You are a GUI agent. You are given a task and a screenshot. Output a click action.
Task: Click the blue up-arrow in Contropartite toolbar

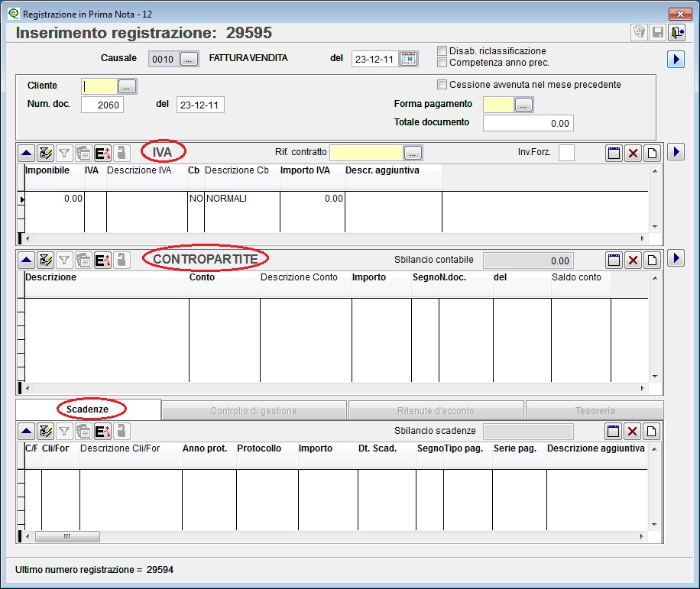coord(26,261)
